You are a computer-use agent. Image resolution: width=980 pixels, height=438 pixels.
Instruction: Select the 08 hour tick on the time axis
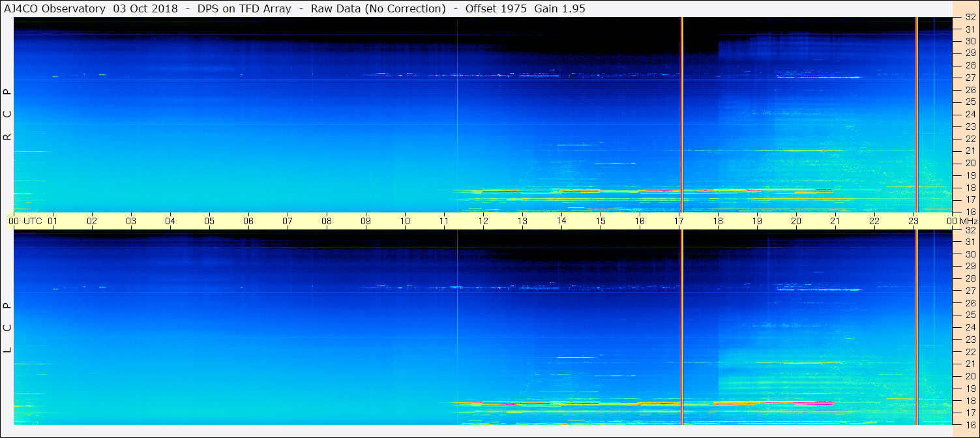click(327, 221)
